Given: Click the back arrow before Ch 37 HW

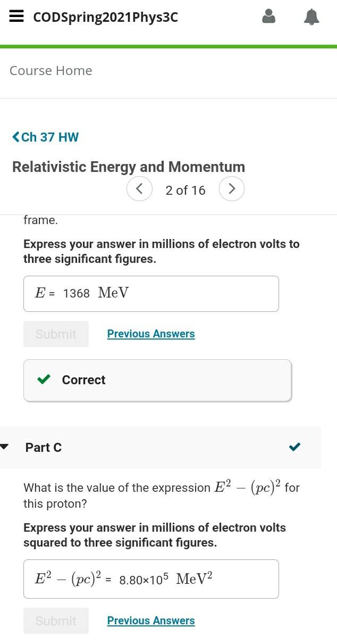Looking at the screenshot, I should [x=15, y=137].
